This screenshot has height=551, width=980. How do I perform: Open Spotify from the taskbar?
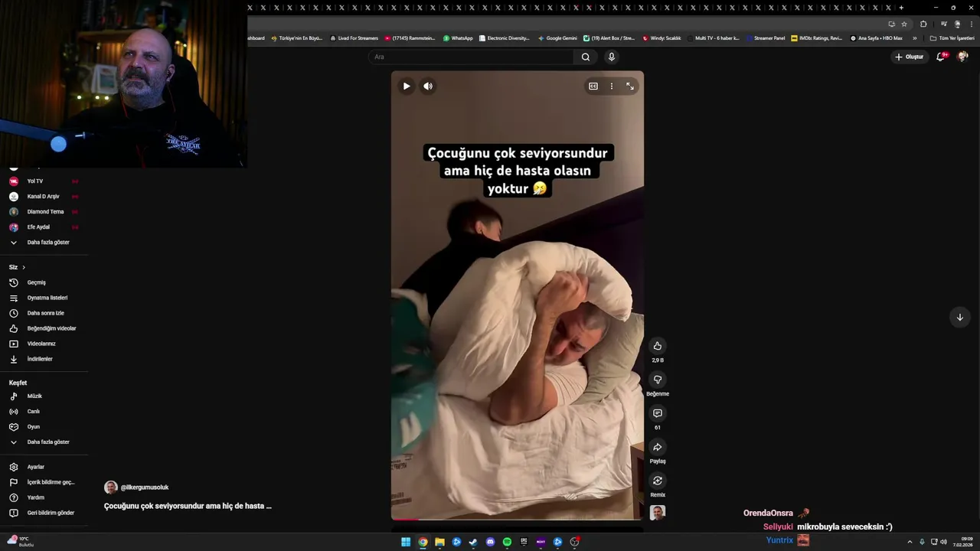pos(507,542)
